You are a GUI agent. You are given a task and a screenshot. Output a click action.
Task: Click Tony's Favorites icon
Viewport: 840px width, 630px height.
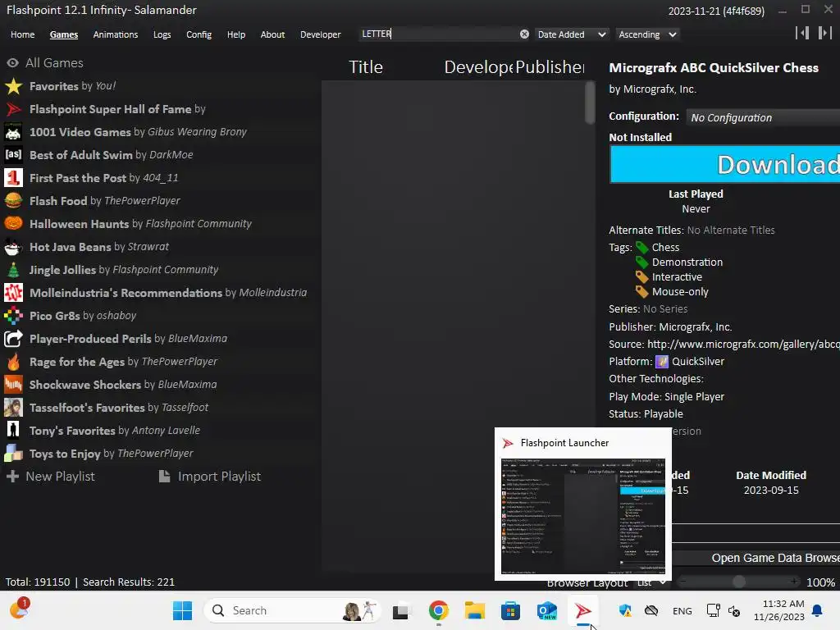(x=13, y=431)
